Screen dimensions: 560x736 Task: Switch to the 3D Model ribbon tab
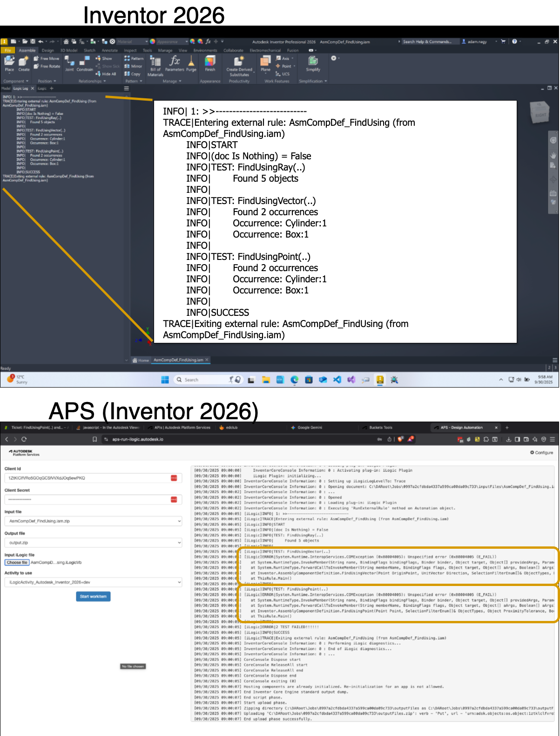(69, 50)
